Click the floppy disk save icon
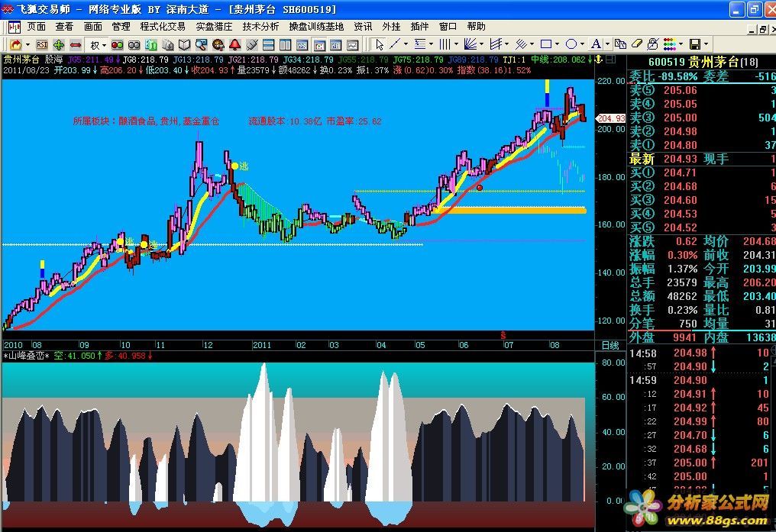Screen dimensions: 776x532 695,44
